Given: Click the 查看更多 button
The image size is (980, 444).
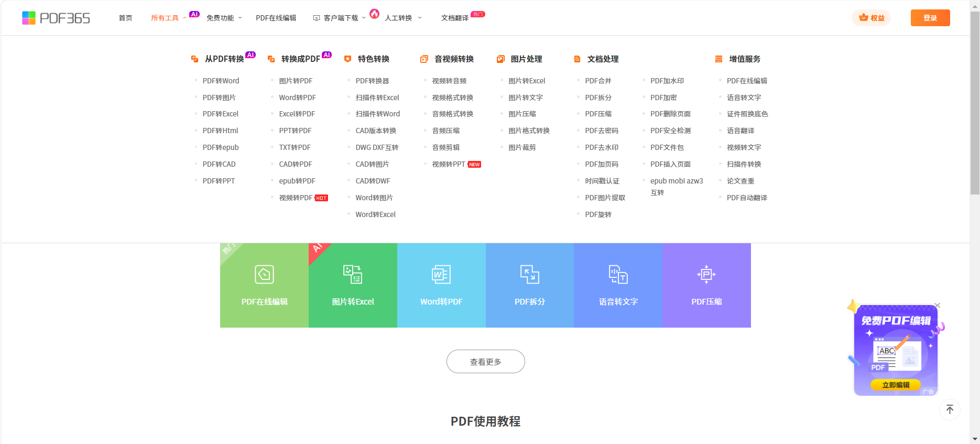Looking at the screenshot, I should click(x=485, y=362).
